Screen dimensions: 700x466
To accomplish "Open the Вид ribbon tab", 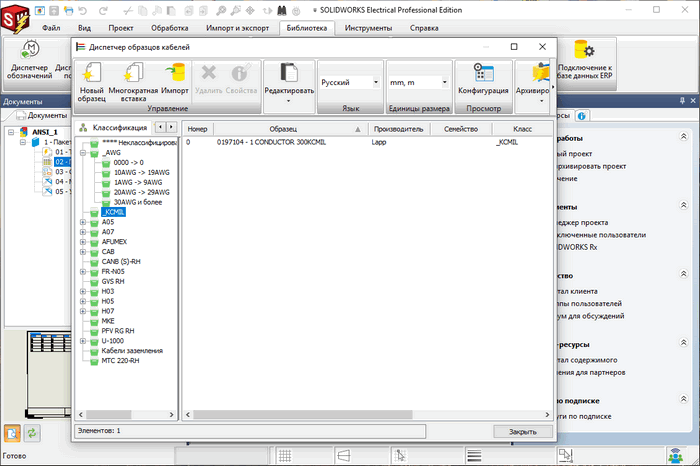I will 84,28.
